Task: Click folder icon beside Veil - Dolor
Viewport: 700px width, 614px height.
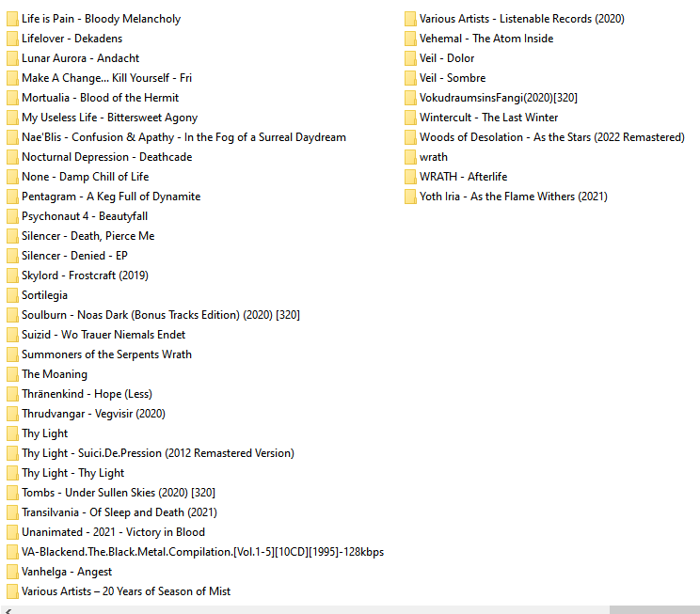Action: point(410,58)
